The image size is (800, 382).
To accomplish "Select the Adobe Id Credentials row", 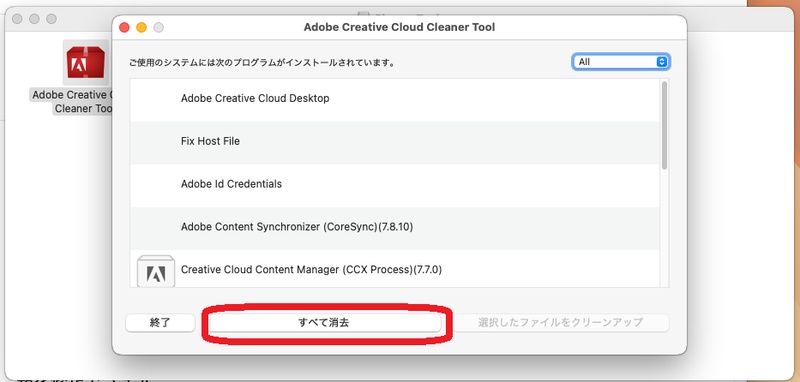I will 394,186.
